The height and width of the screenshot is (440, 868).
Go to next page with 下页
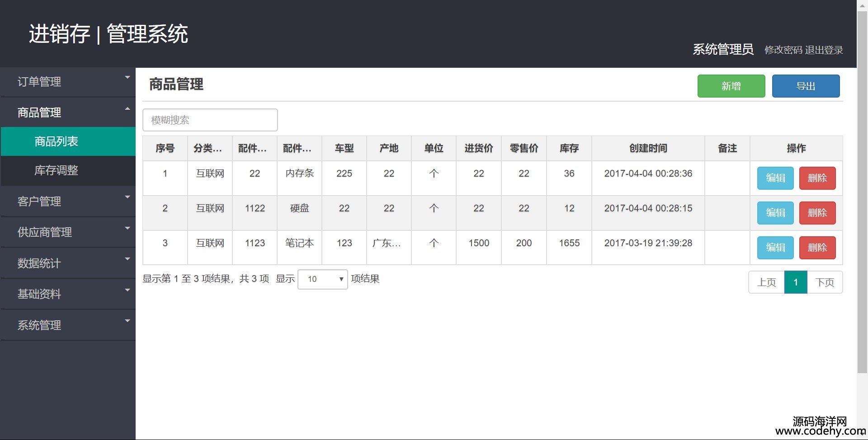pos(825,282)
